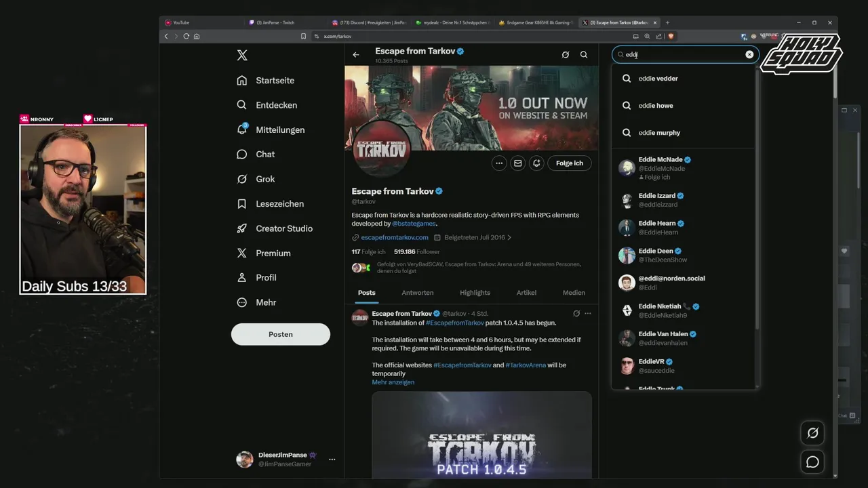Open three-dot menu on Tarkov post
The height and width of the screenshot is (488, 868).
[588, 314]
